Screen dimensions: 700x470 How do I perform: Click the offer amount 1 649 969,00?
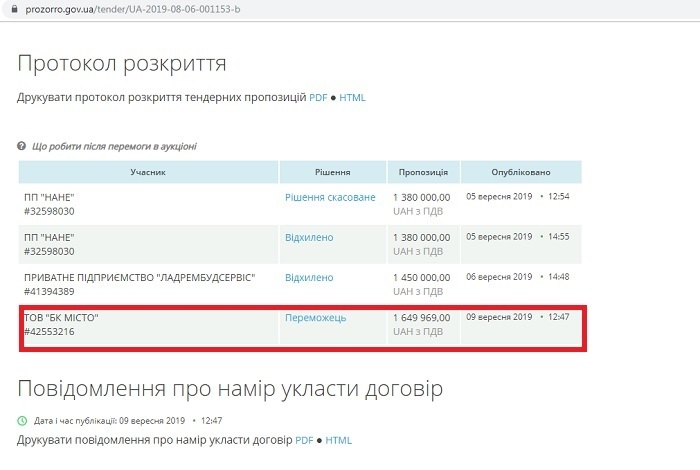click(421, 318)
